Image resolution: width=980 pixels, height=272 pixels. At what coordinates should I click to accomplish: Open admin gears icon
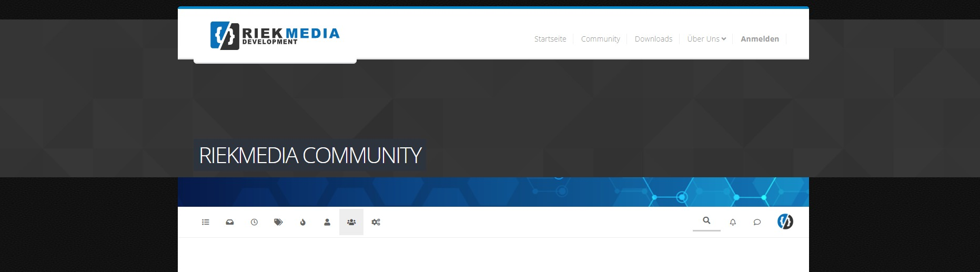coord(376,222)
